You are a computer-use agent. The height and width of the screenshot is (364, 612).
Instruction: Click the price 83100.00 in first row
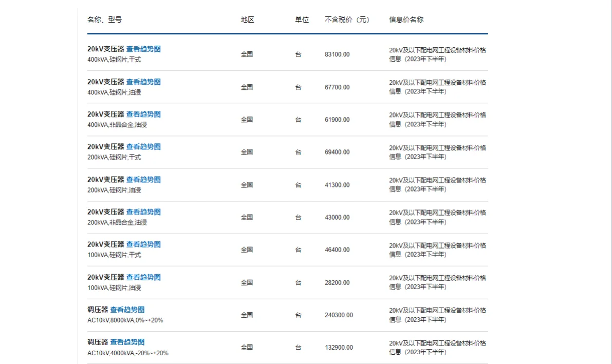[x=337, y=53]
